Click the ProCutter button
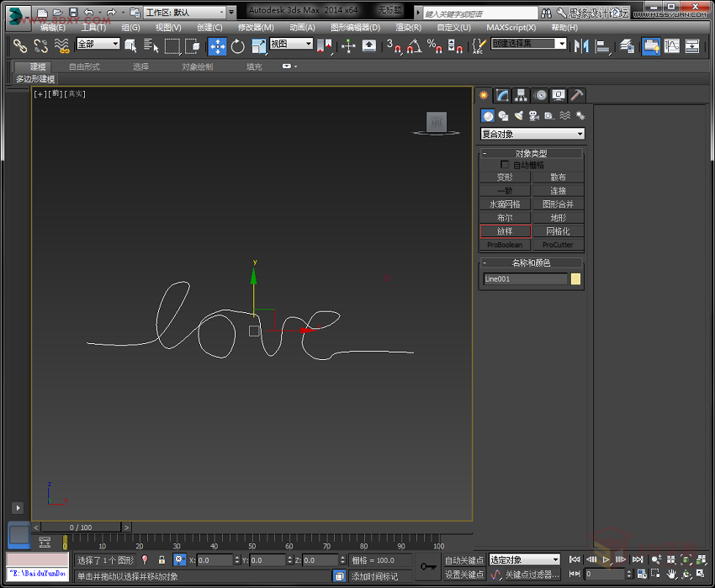Screen dimensions: 715x588 [559, 245]
